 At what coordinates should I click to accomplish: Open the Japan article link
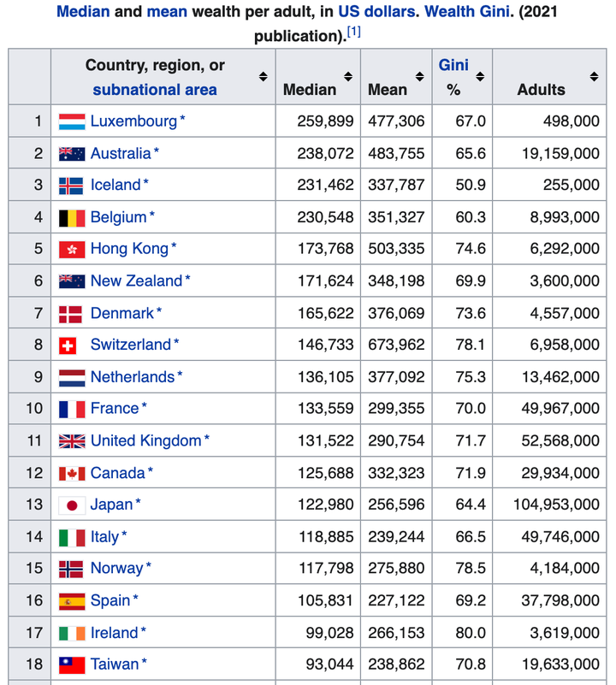(111, 505)
